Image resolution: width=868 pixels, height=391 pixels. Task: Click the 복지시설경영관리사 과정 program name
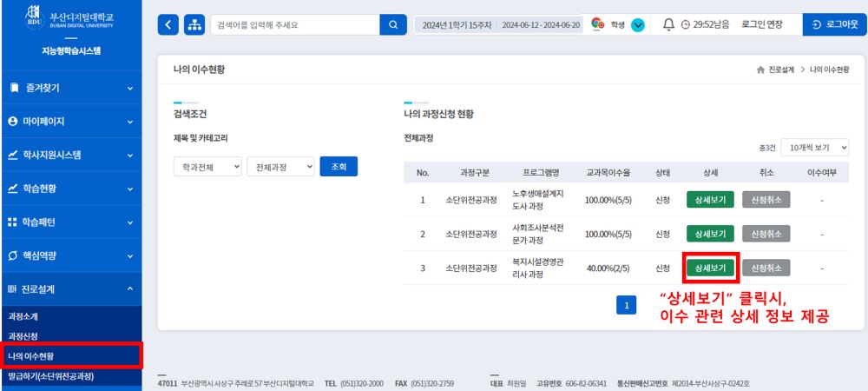[538, 268]
